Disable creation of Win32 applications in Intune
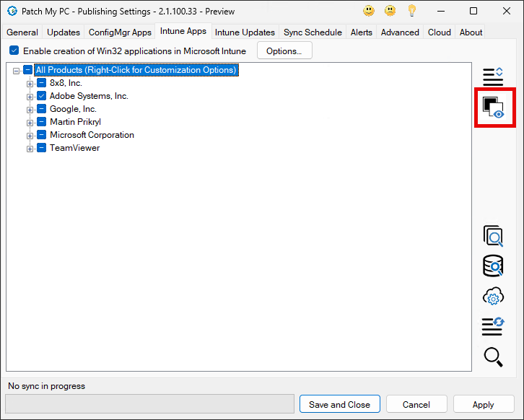Screen dimensions: 524x420 pos(14,51)
